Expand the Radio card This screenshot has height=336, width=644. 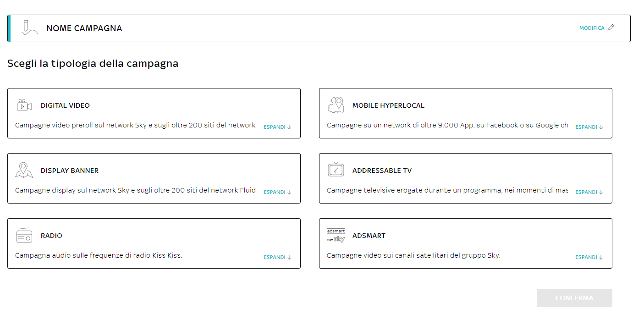click(x=277, y=257)
